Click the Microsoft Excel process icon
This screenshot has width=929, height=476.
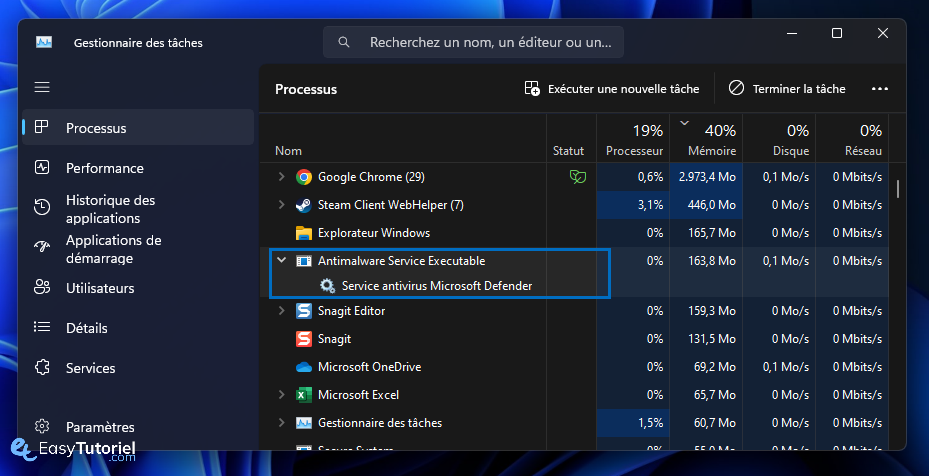click(x=304, y=395)
